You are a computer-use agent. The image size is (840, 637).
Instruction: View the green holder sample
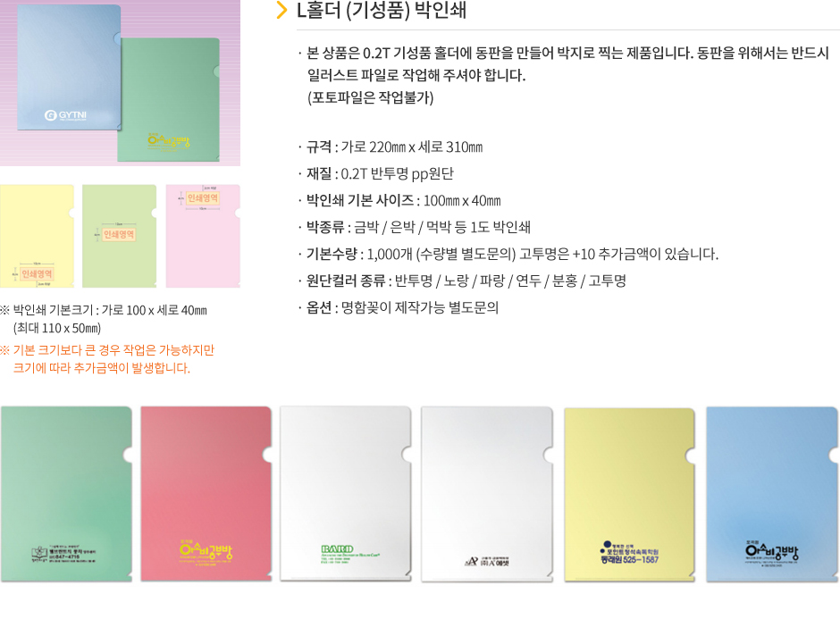click(66, 494)
